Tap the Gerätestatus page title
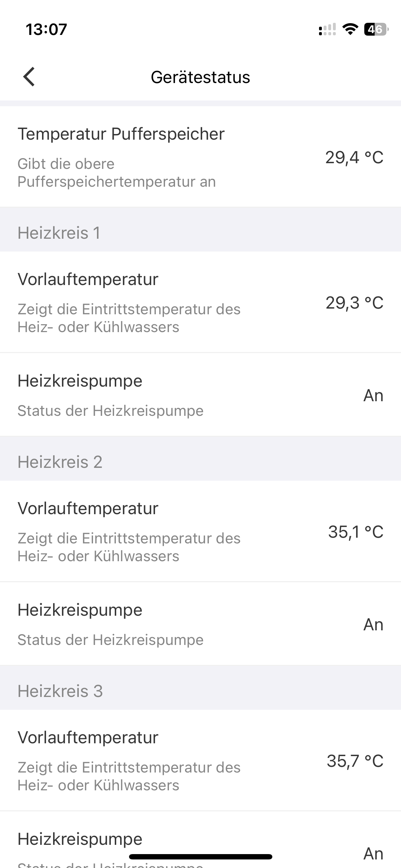This screenshot has height=868, width=401. click(x=200, y=77)
